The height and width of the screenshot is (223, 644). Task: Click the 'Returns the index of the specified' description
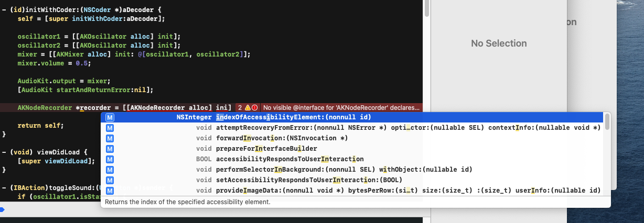coord(188,202)
